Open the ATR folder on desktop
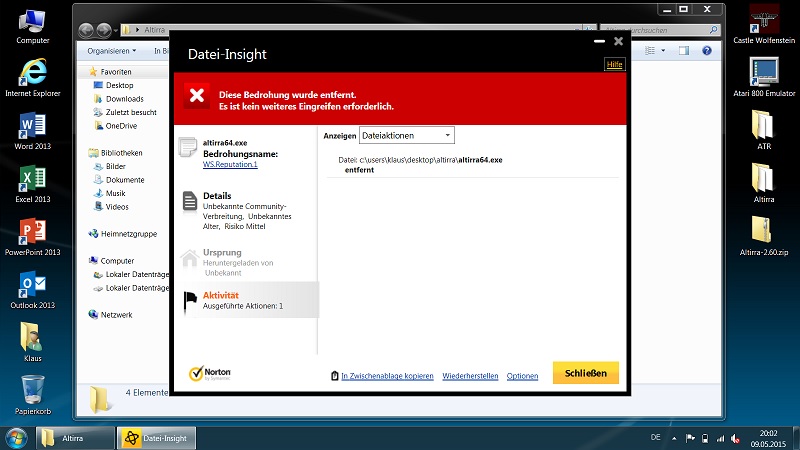800x450 pixels. (764, 131)
